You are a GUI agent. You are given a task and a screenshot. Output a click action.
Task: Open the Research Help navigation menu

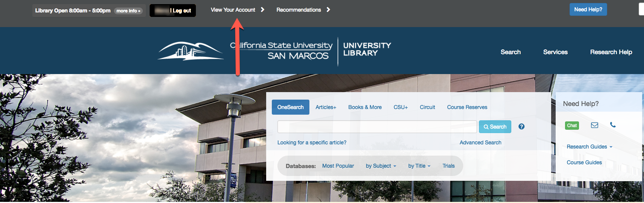pyautogui.click(x=611, y=52)
